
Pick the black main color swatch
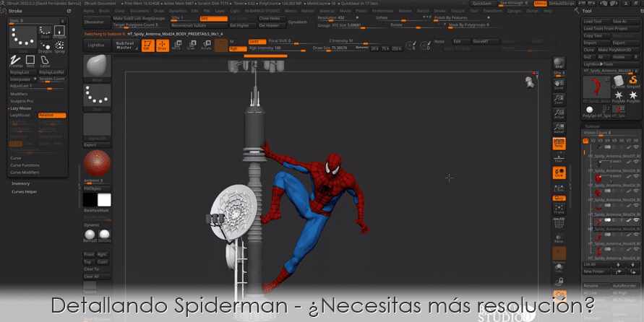[90, 200]
